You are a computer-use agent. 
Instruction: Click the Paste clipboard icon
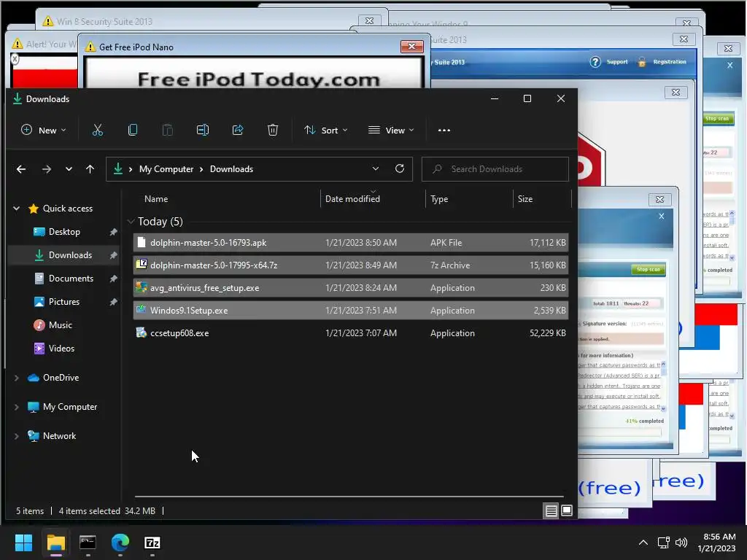[x=168, y=130]
